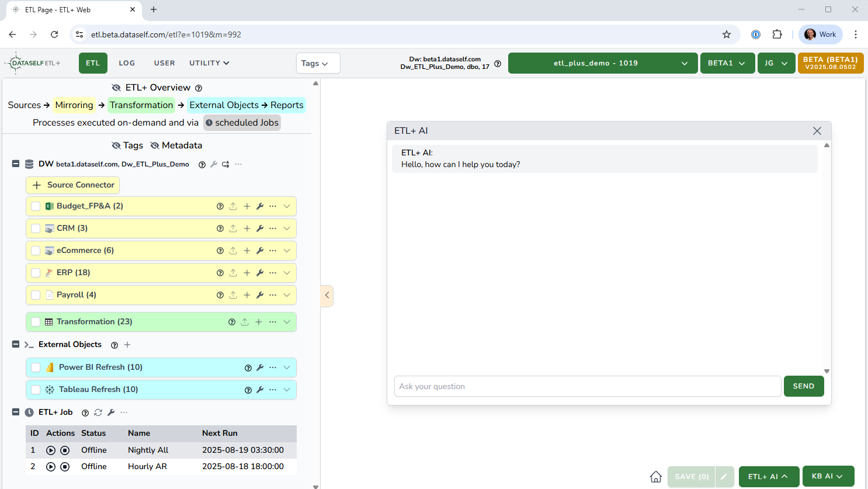This screenshot has width=868, height=489.
Task: Toggle the Transformation (23) checkbox
Action: (36, 322)
